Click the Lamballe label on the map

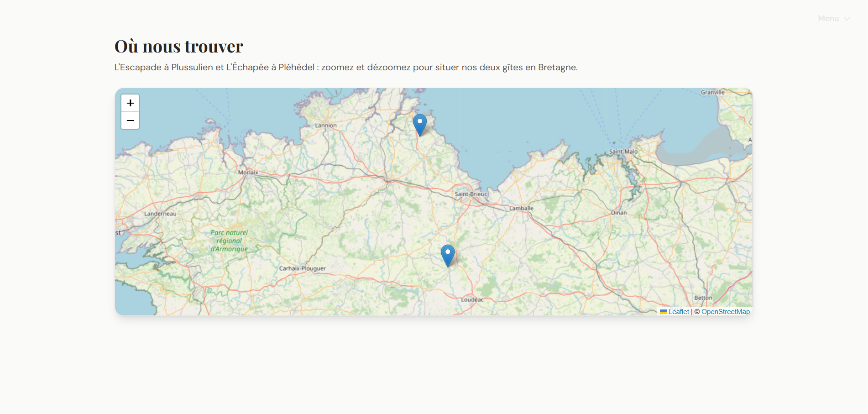[x=521, y=208]
